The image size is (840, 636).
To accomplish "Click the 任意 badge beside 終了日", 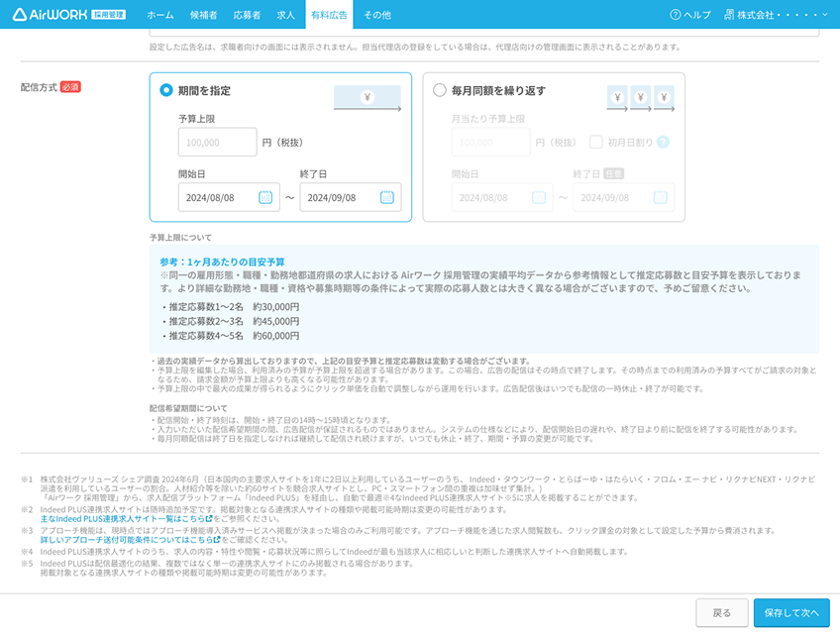I will point(613,173).
